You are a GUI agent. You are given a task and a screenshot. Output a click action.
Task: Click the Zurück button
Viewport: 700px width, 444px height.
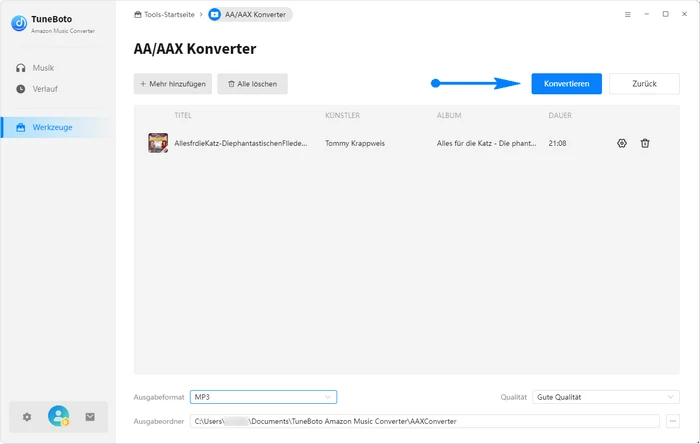click(644, 84)
